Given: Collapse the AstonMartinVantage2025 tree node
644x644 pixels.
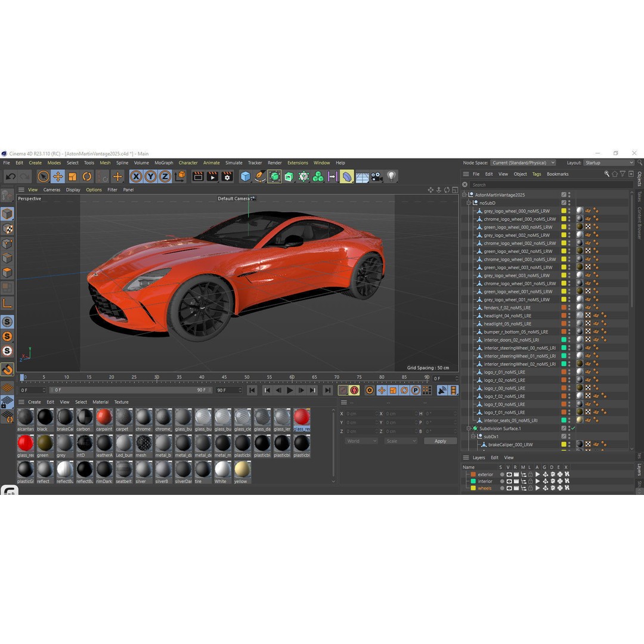Looking at the screenshot, I should click(x=464, y=194).
